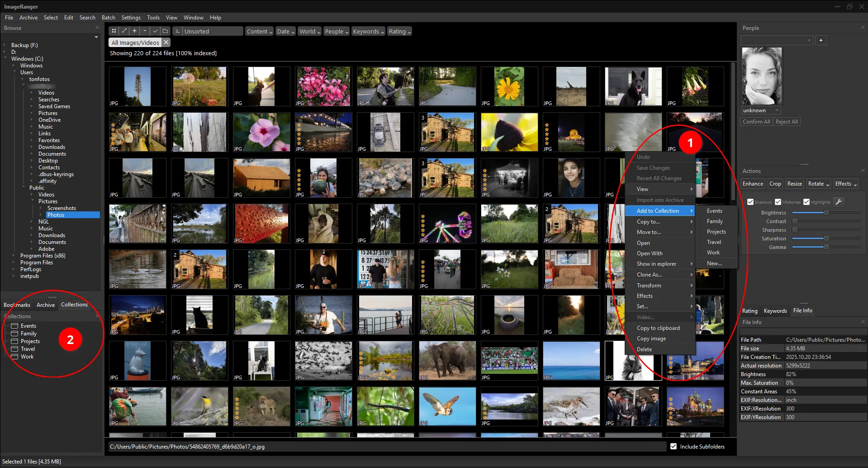868x468 pixels.
Task: Expand the Rotate dropdown in Actions
Action: tap(818, 183)
